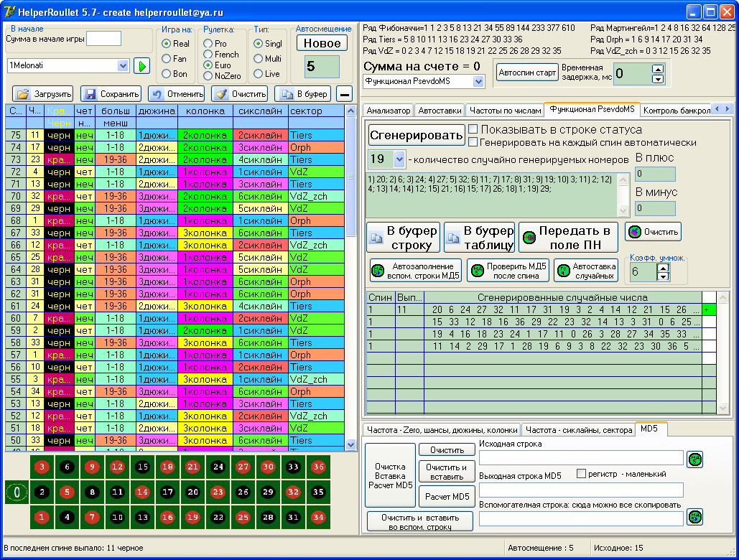Click Передать в поле ПН button
This screenshot has width=739, height=560.
[567, 238]
